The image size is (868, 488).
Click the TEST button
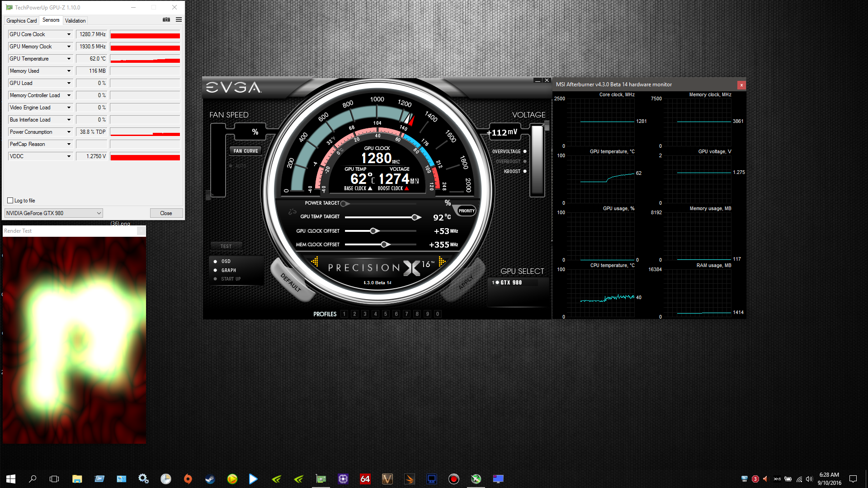[x=226, y=246]
